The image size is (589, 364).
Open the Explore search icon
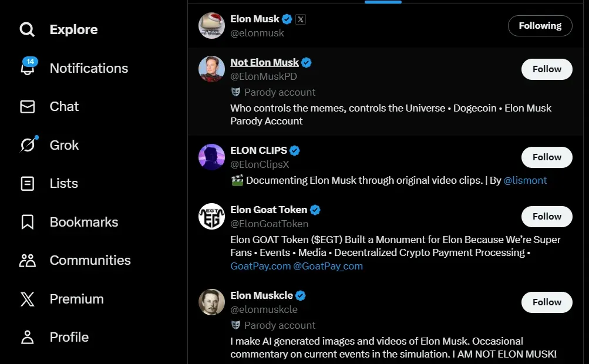[27, 29]
